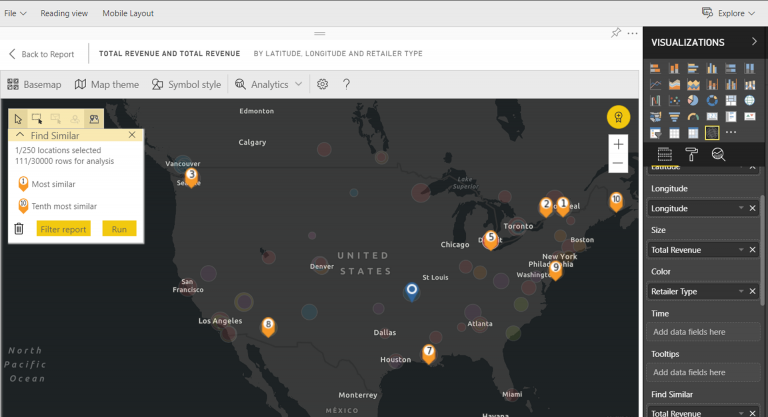
Task: Pin the visual with pin icon
Action: coord(616,33)
